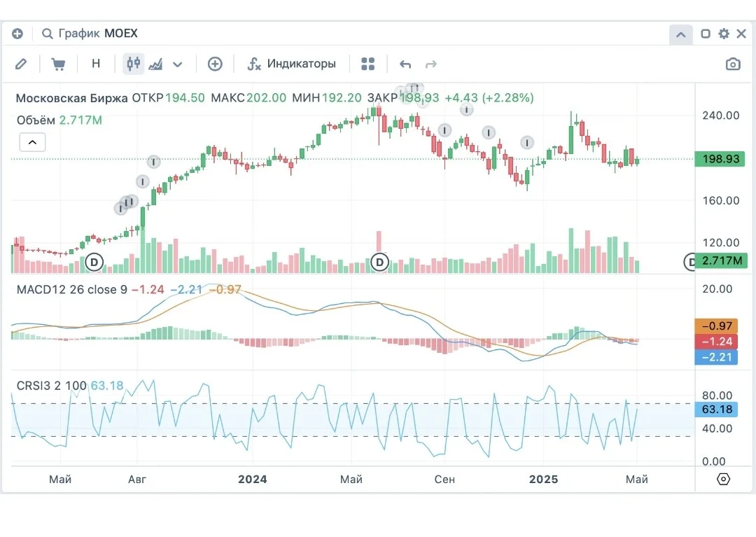Click the D dividend marker near May 2024

coord(379,263)
